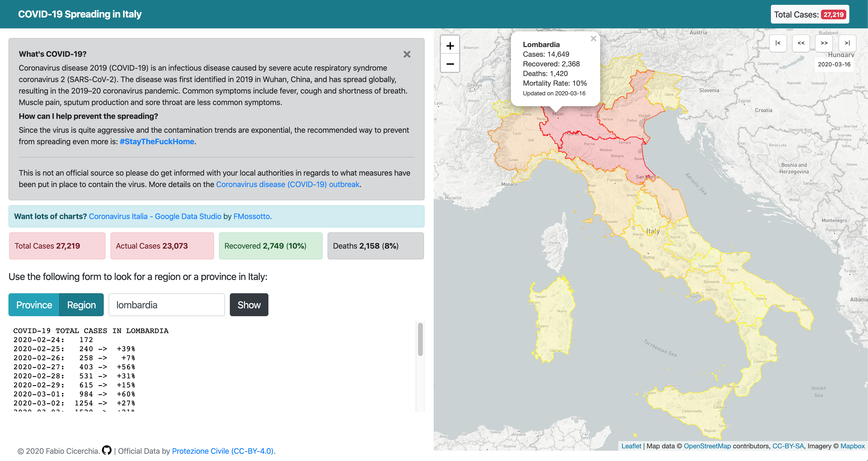Viewport: 868px width, 461px height.
Task: Open the #StayTheFuckHome link
Action: pyautogui.click(x=157, y=141)
